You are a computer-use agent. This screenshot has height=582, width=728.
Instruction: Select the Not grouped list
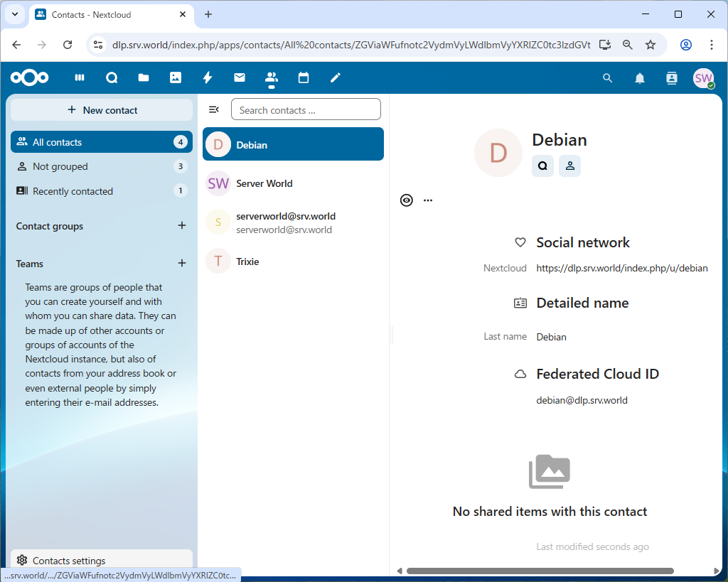click(60, 166)
